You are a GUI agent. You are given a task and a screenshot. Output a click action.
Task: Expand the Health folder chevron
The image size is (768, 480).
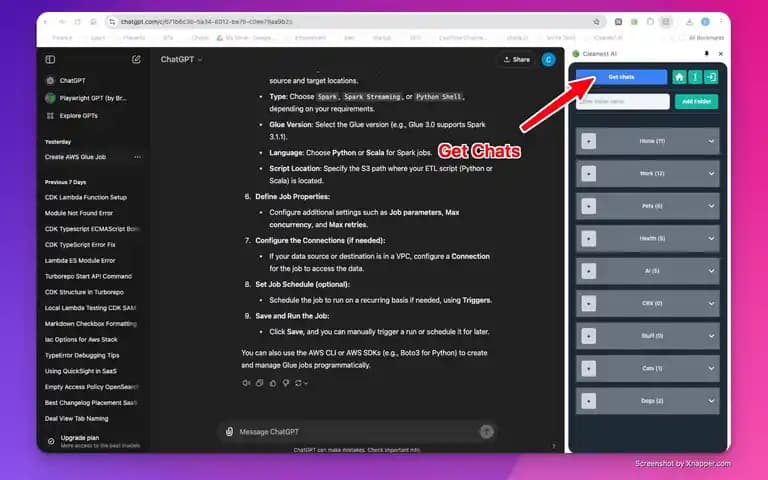tap(711, 239)
